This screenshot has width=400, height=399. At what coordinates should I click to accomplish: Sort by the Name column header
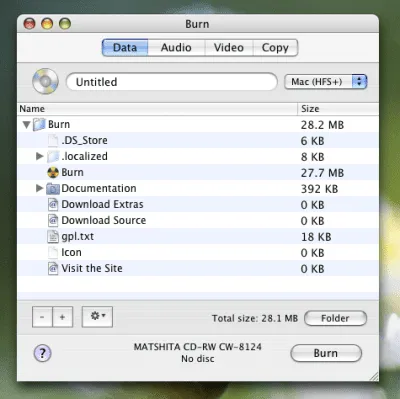coord(157,109)
